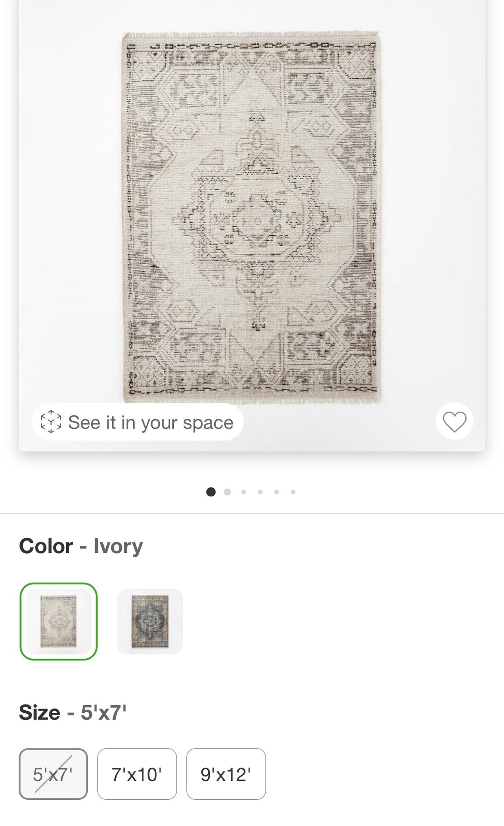Click the fringed top edge of the rug
This screenshot has width=504, height=826.
(251, 34)
